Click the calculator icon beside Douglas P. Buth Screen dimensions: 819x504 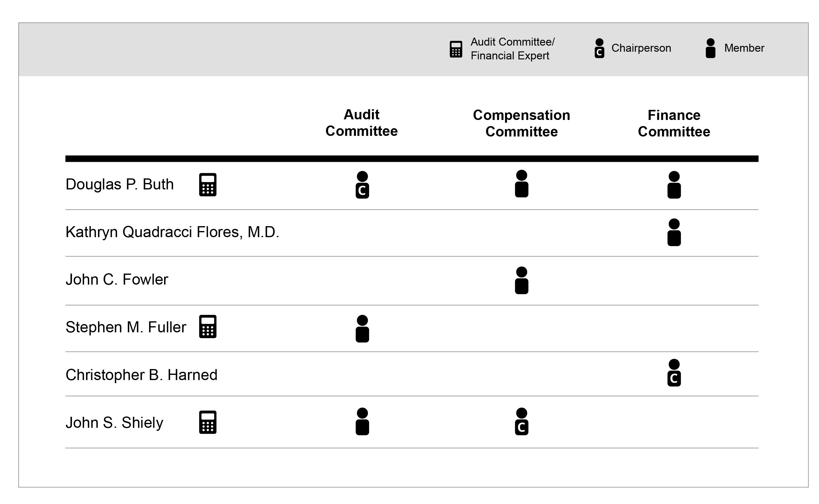pyautogui.click(x=208, y=185)
